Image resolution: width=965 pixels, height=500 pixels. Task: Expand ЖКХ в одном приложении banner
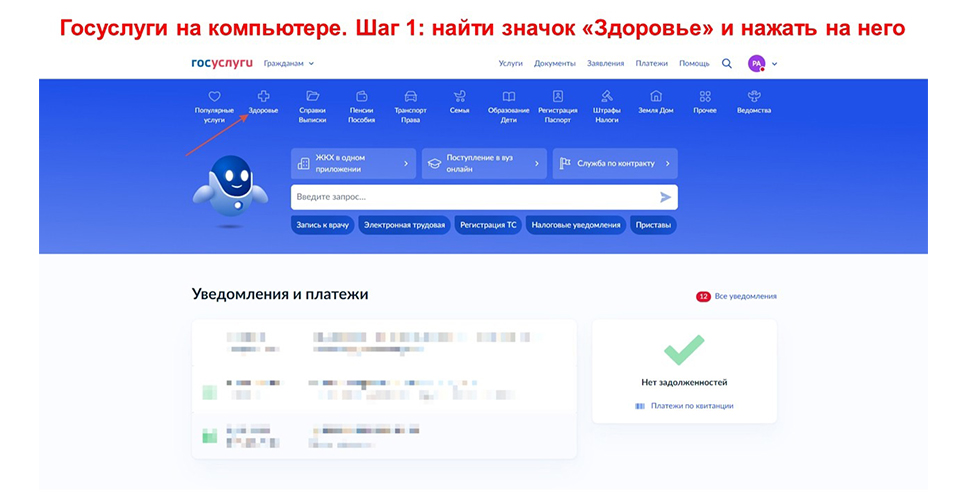tap(353, 163)
